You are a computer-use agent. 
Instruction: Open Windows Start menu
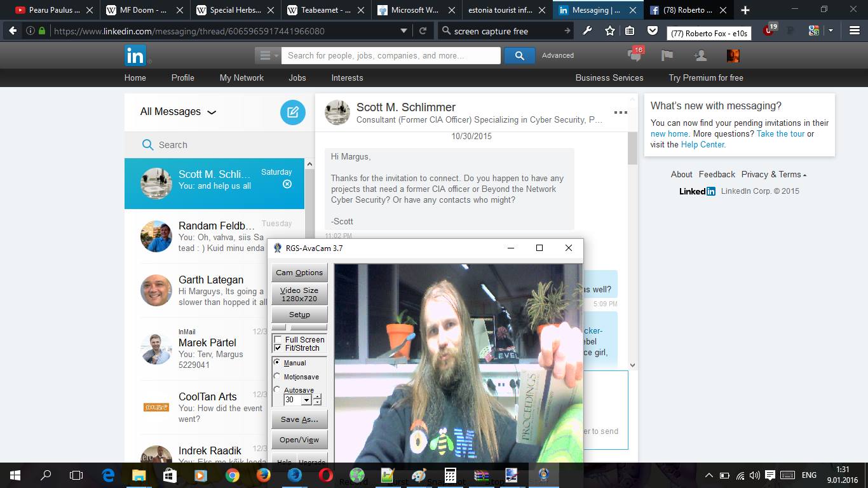15,475
